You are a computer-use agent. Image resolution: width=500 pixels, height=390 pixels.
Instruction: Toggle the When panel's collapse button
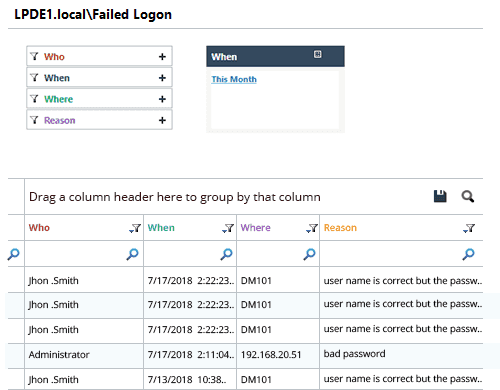318,54
